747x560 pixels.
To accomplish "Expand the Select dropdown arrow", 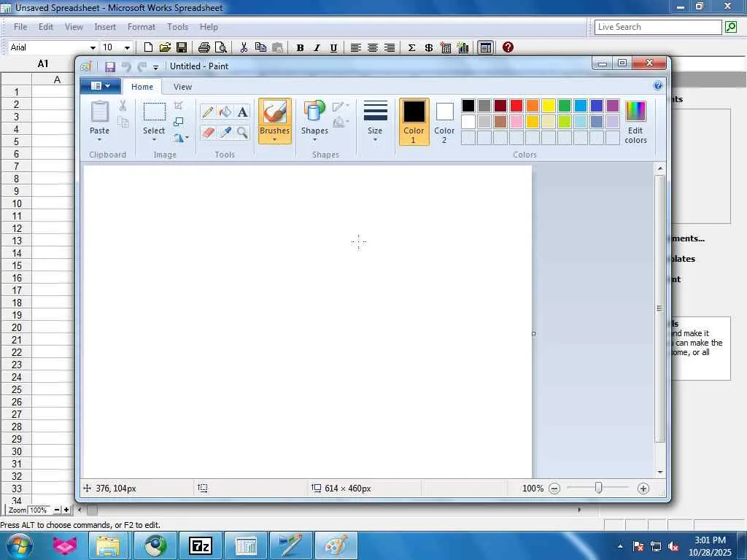I will tap(155, 139).
